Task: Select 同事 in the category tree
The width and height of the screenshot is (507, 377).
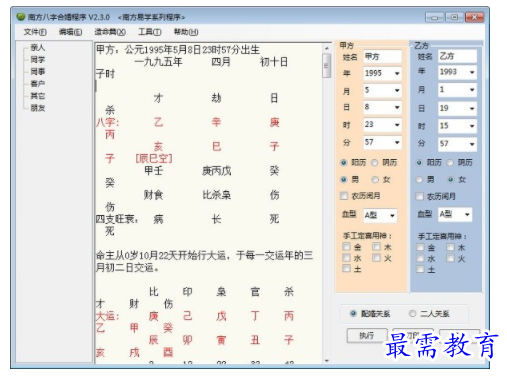Action: coord(38,72)
